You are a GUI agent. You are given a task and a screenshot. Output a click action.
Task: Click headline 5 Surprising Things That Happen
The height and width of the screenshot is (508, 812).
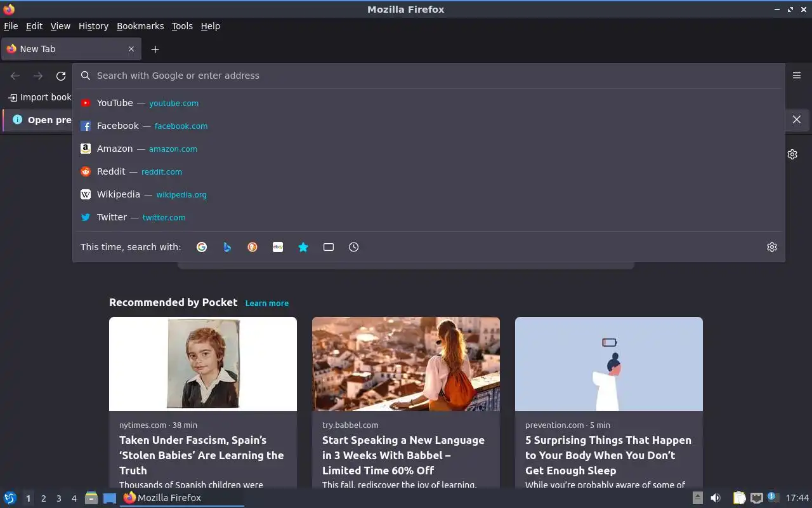[608, 455]
